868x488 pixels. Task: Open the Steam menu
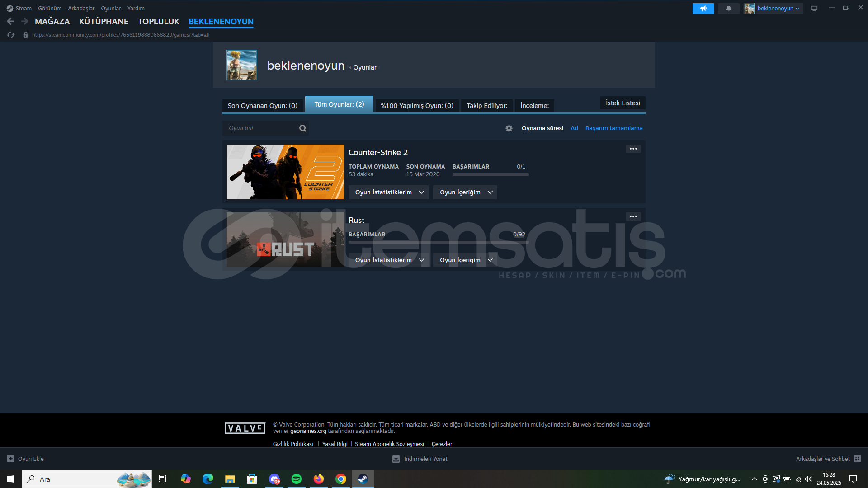tap(24, 9)
